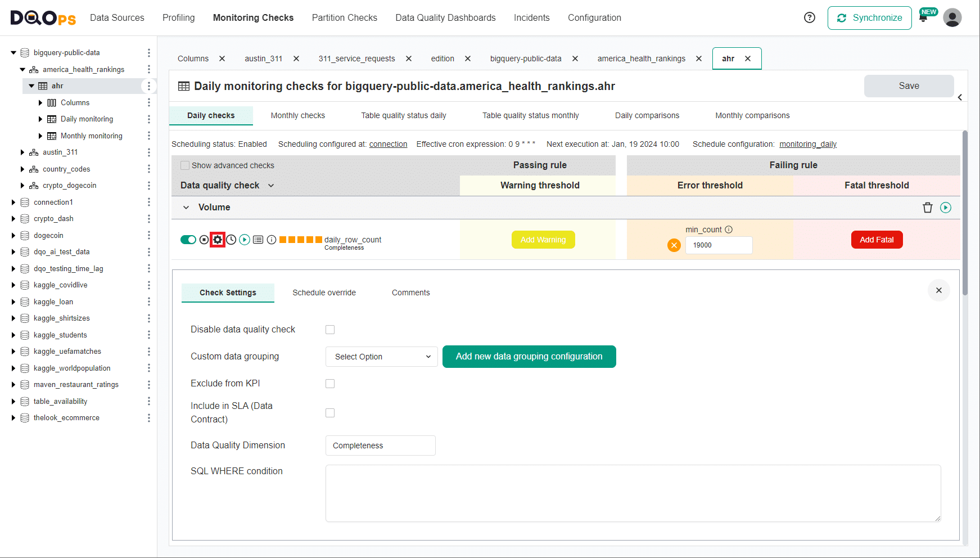Image resolution: width=980 pixels, height=558 pixels.
Task: View check details via the info icon
Action: click(x=272, y=239)
